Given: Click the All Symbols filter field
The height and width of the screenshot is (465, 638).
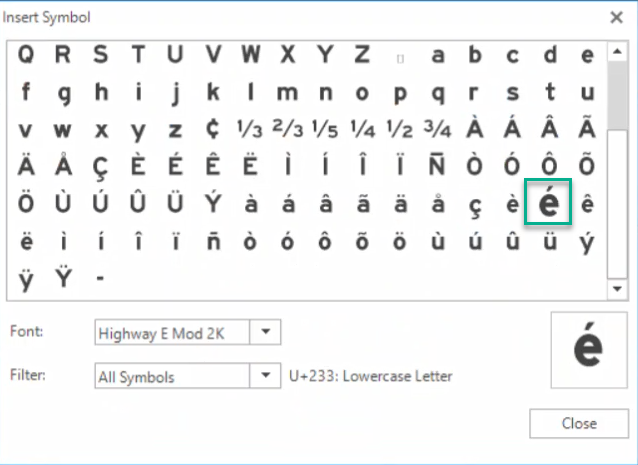Looking at the screenshot, I should pos(171,376).
